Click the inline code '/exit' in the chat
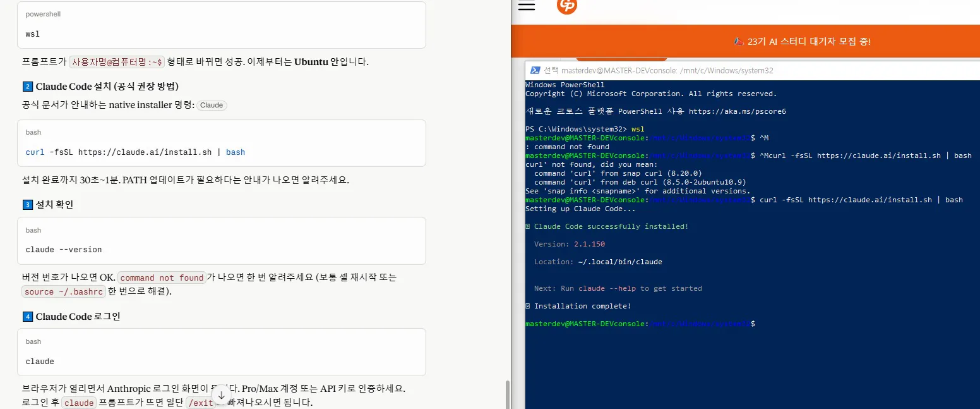The width and height of the screenshot is (980, 409). [x=200, y=403]
